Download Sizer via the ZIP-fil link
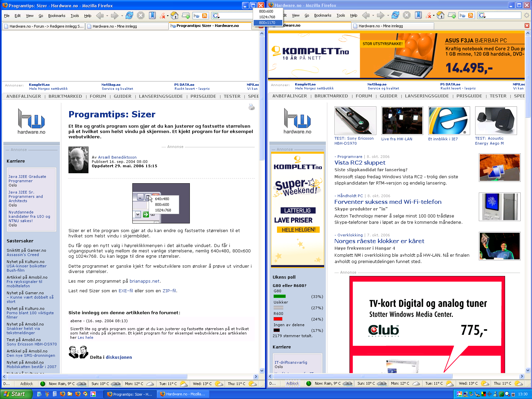The height and width of the screenshot is (399, 532). (169, 291)
